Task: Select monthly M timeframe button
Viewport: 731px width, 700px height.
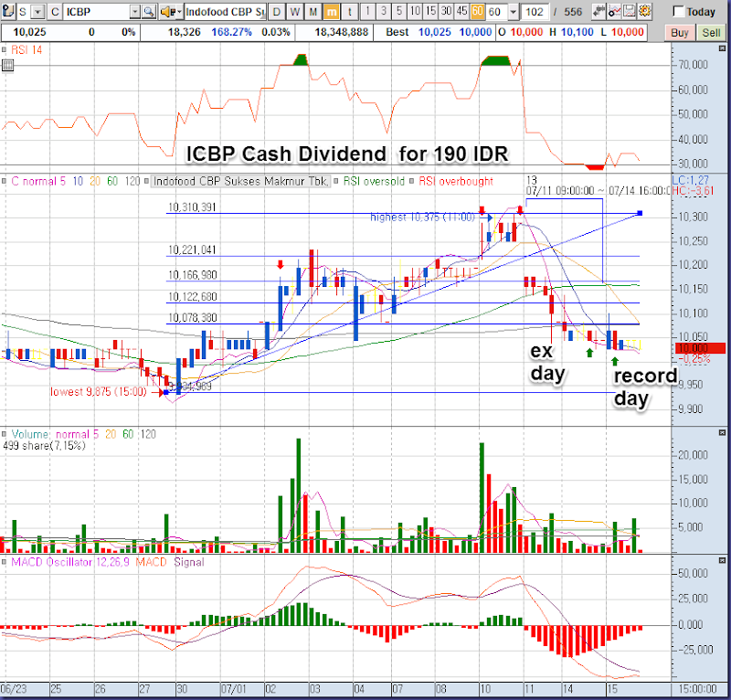Action: point(313,11)
